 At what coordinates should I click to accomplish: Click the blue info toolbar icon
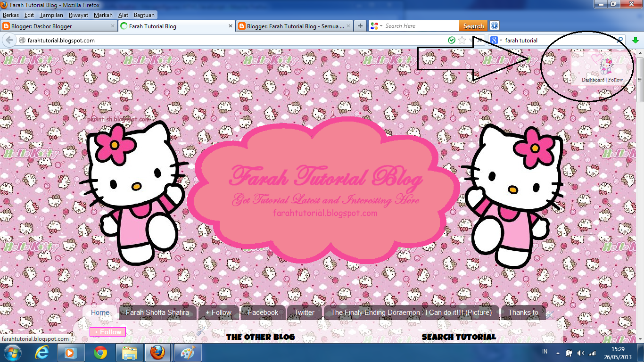point(495,26)
